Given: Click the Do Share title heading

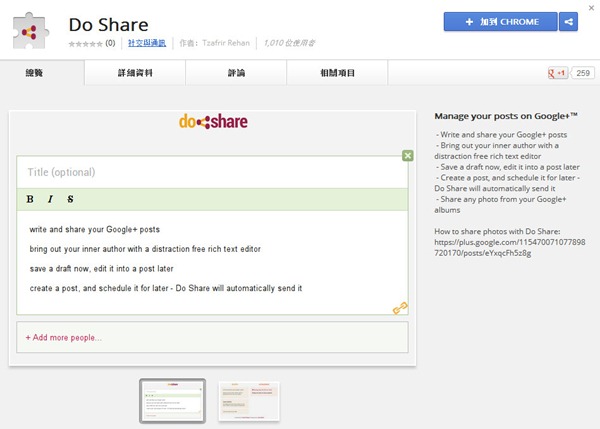Looking at the screenshot, I should coord(109,25).
